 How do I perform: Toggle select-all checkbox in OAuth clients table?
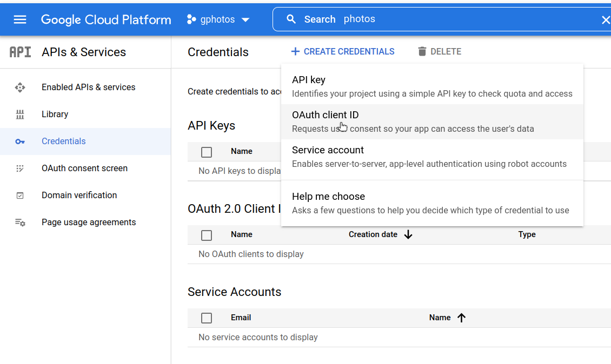click(x=207, y=235)
